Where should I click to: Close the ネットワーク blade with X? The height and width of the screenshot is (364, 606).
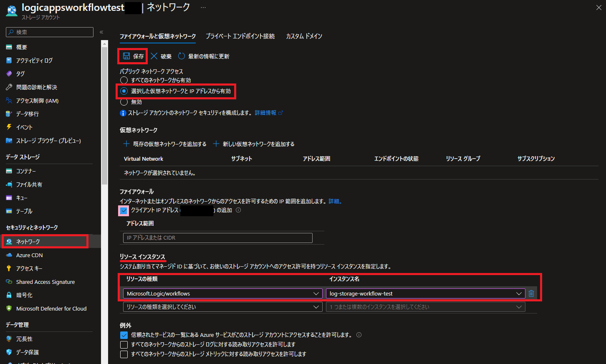pos(598,8)
